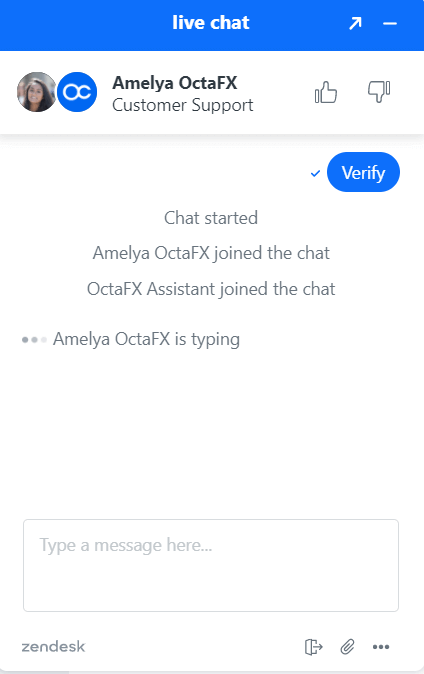Click the 'Chat started' system message
This screenshot has height=674, width=424.
tap(211, 218)
